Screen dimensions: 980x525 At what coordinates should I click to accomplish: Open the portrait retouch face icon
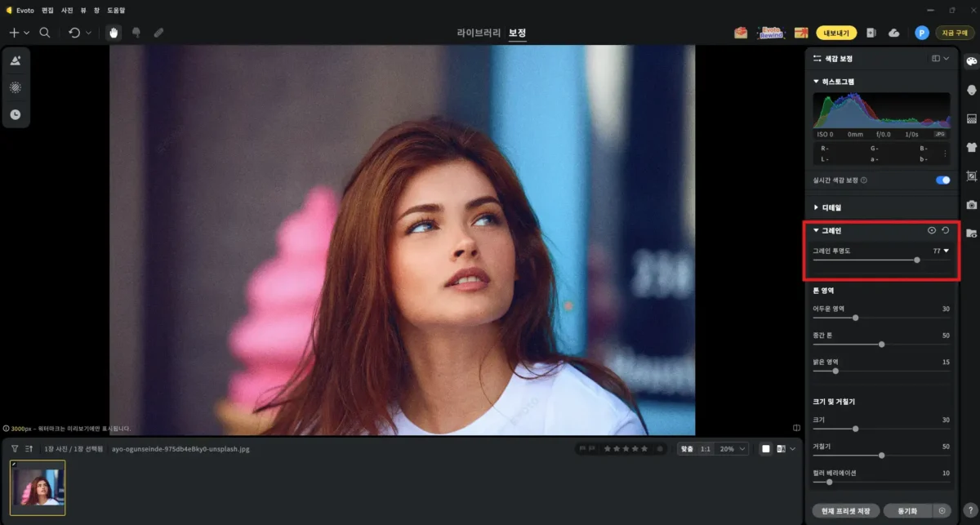(971, 90)
